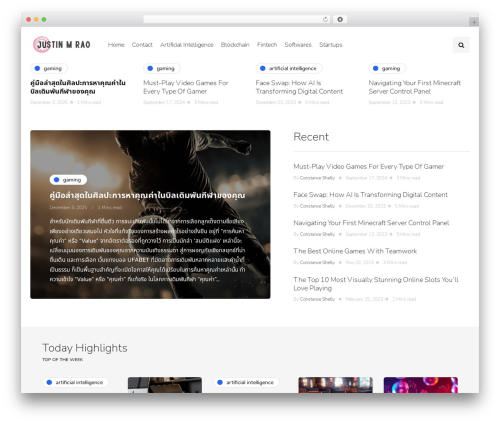Click the search magnifier icon
This screenshot has width=500, height=423.
point(461,45)
